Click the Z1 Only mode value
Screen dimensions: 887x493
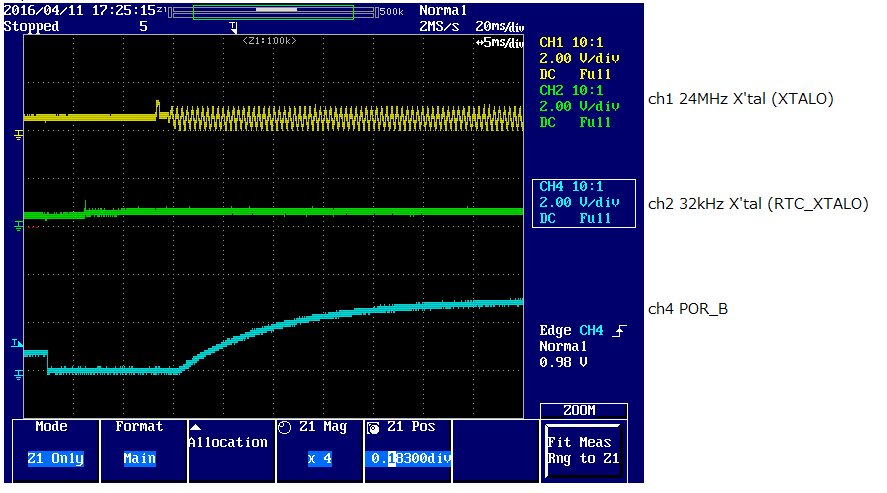click(x=55, y=459)
